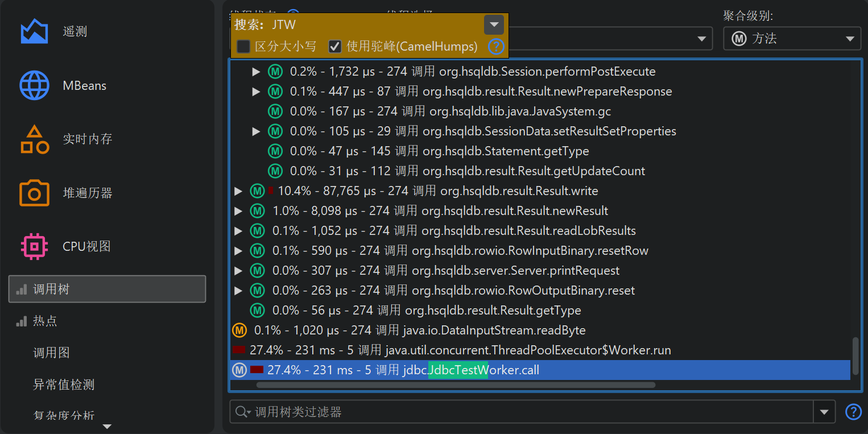Enable the 区分大小写 checkbox

coord(243,47)
